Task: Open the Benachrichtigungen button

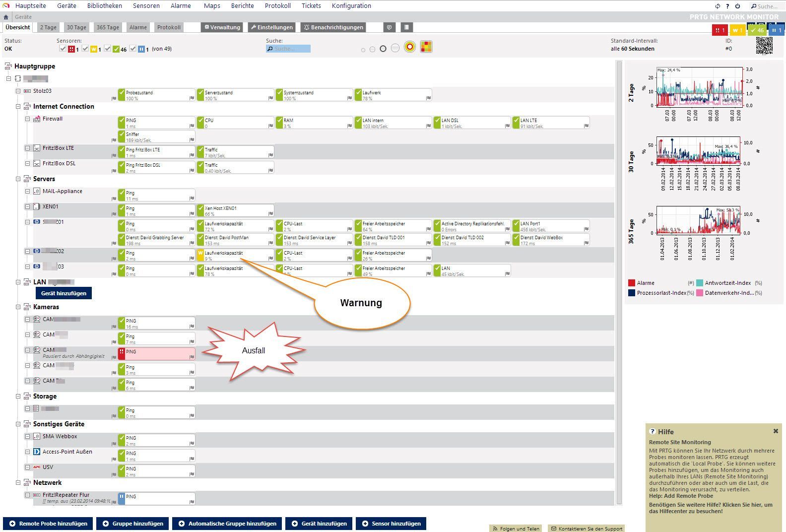Action: 333,27
